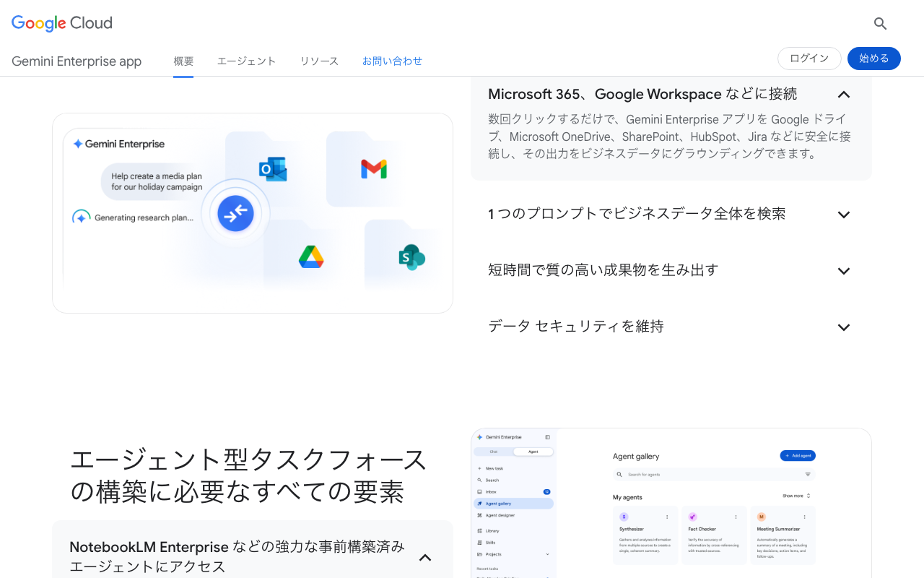The image size is (924, 578).
Task: Expand the データ セキュリティを維持 section
Action: point(844,327)
